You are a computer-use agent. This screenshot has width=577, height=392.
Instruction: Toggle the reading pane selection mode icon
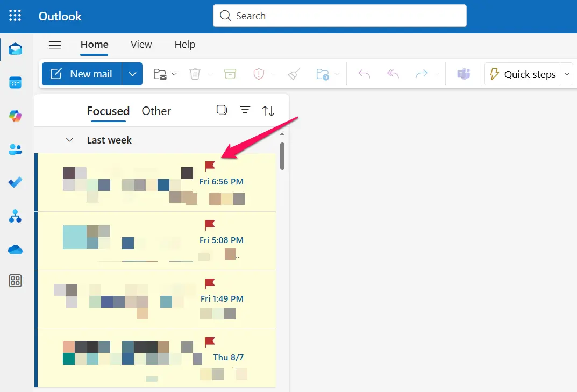click(x=222, y=110)
